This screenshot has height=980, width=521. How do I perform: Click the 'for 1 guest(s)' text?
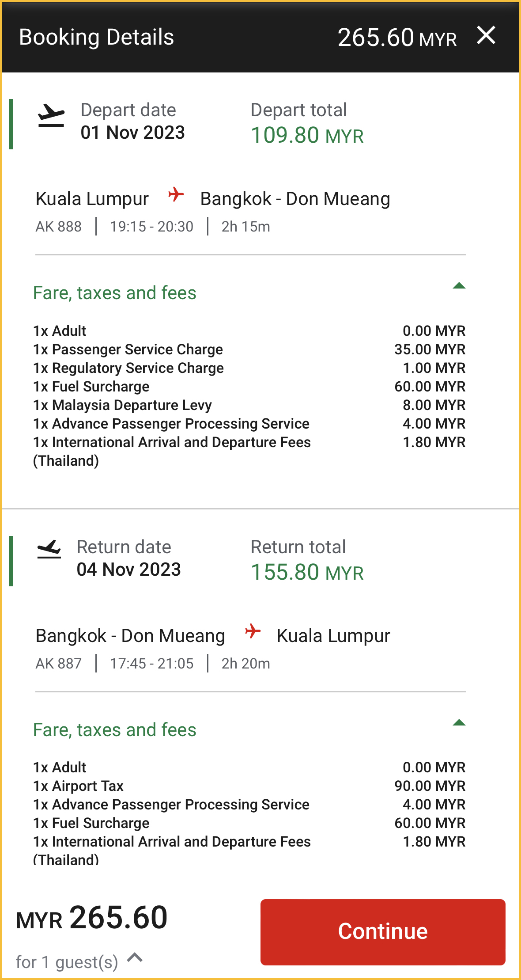(67, 962)
